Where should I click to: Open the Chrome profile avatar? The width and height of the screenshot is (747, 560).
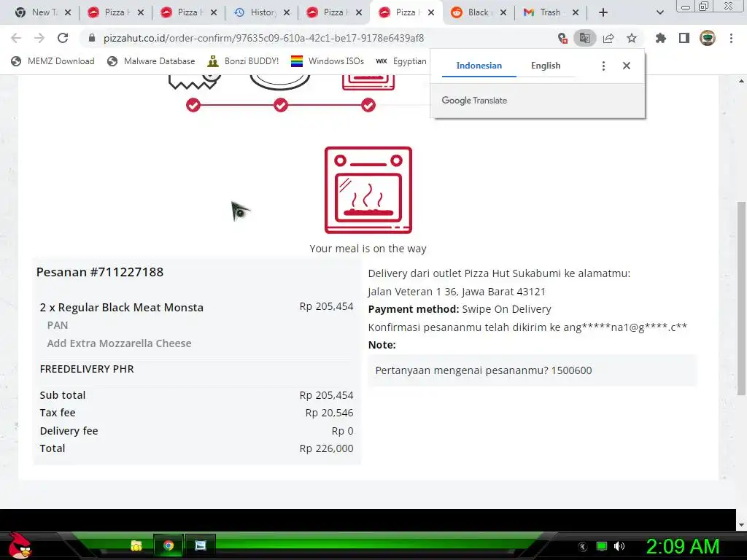708,38
